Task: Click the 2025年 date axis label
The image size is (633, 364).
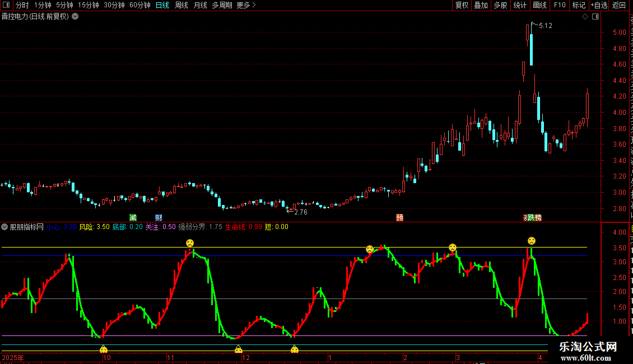Action: (x=13, y=358)
